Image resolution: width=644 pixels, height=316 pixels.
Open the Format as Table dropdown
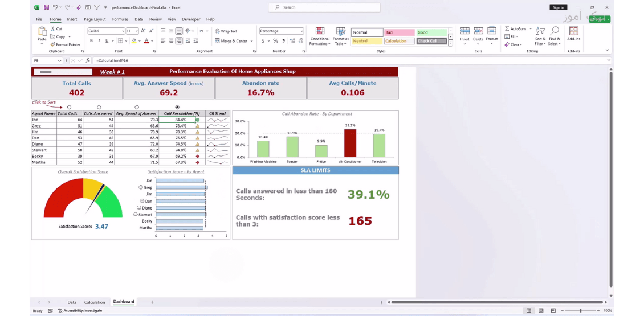[340, 36]
